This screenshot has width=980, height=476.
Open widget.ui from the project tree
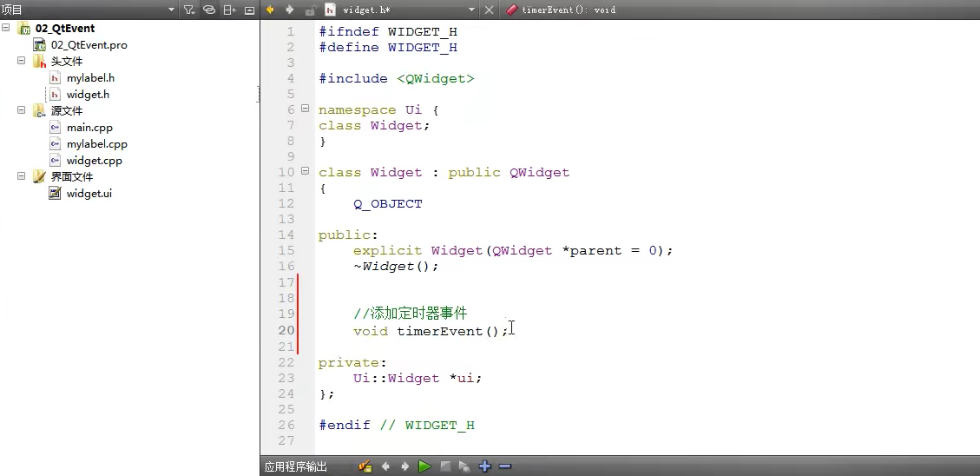(x=89, y=194)
